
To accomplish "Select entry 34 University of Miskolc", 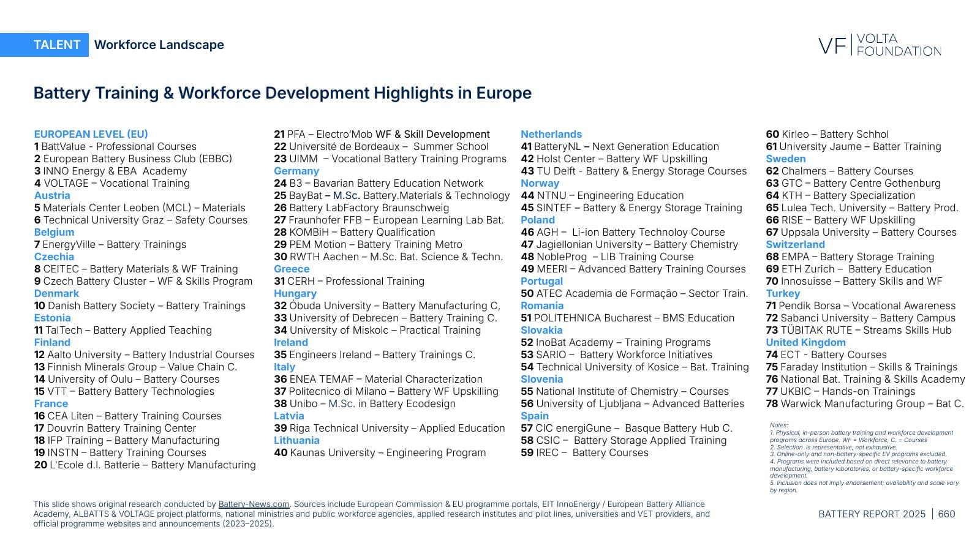I will (x=377, y=330).
